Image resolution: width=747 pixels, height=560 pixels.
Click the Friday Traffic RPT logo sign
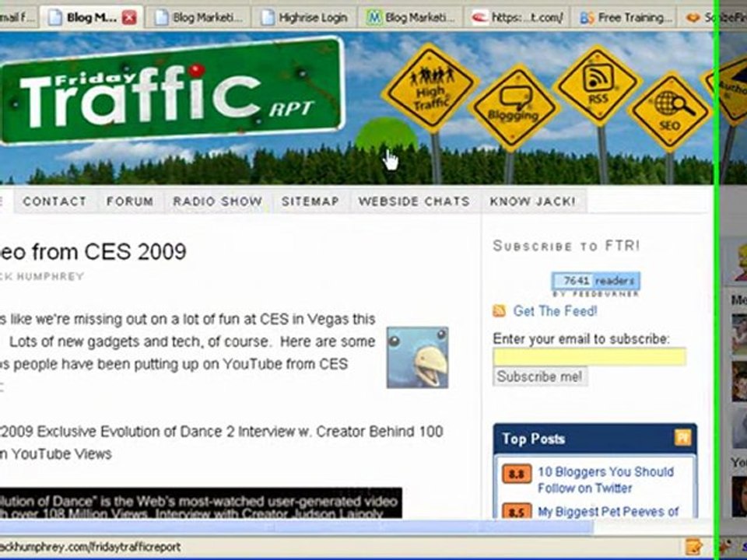(172, 92)
